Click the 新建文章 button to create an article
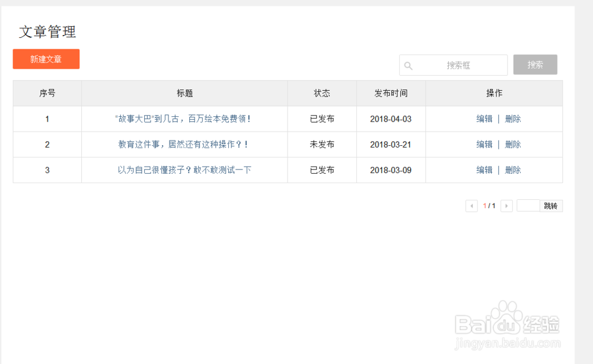Screen dimensions: 593x364 (46, 59)
